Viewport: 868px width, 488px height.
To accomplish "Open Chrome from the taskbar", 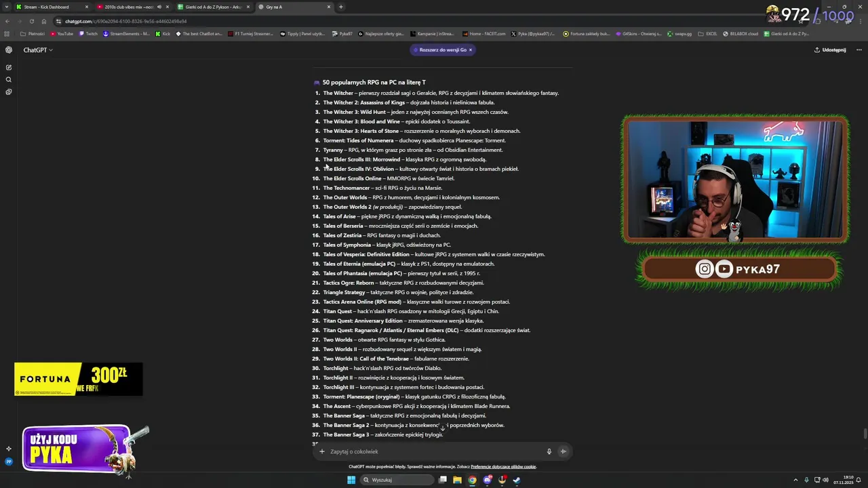I will pos(473,480).
